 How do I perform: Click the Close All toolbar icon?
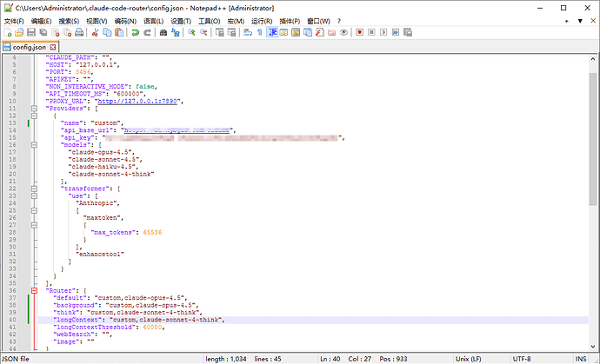[x=67, y=32]
